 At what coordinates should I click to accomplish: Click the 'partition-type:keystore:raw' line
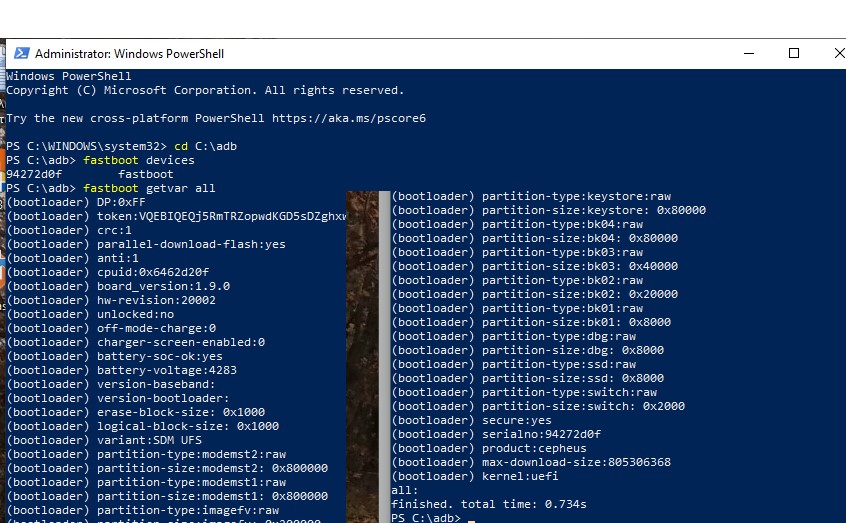(x=531, y=197)
